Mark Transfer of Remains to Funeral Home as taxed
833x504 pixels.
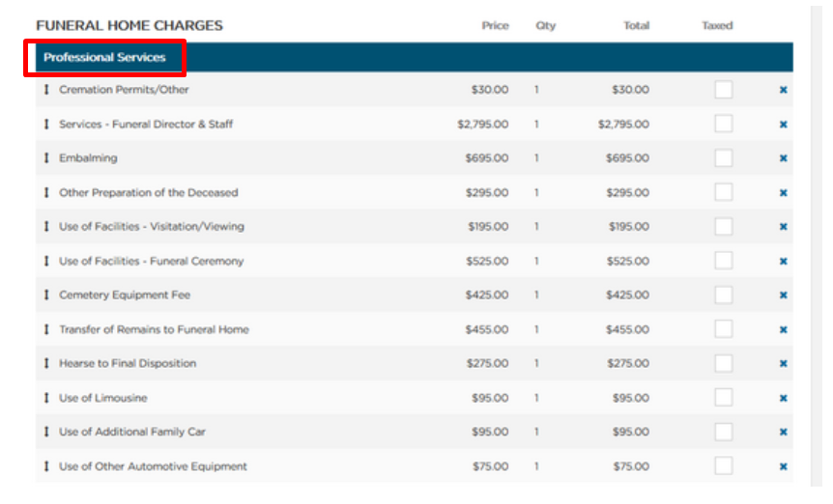click(x=724, y=329)
